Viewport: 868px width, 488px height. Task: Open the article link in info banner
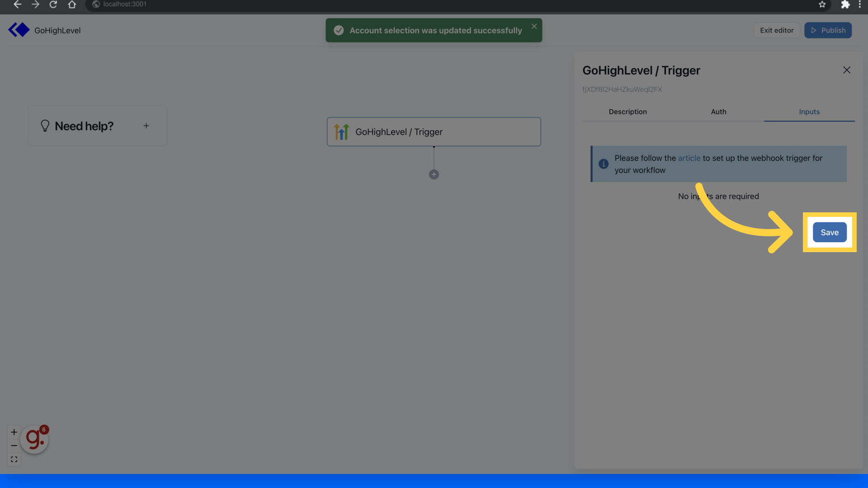click(689, 158)
